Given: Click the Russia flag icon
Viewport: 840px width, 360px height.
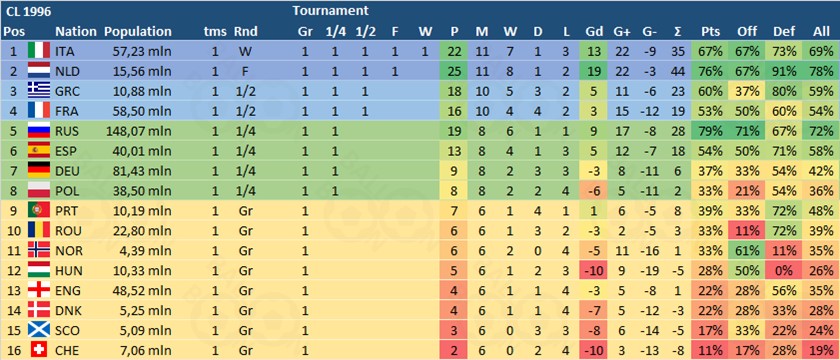Looking at the screenshot, I should [x=39, y=130].
